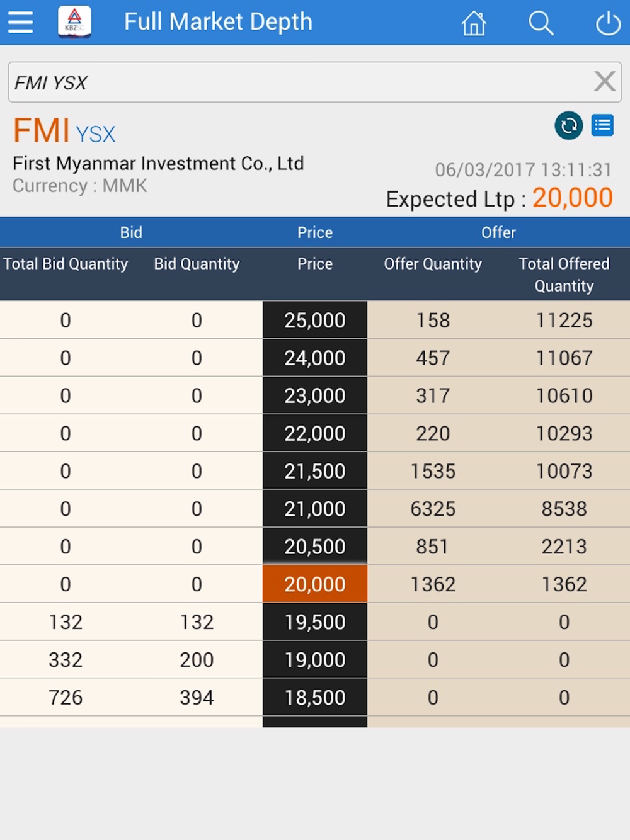Tap the FMI stock symbol title
Viewport: 630px width, 840px height.
coord(42,131)
